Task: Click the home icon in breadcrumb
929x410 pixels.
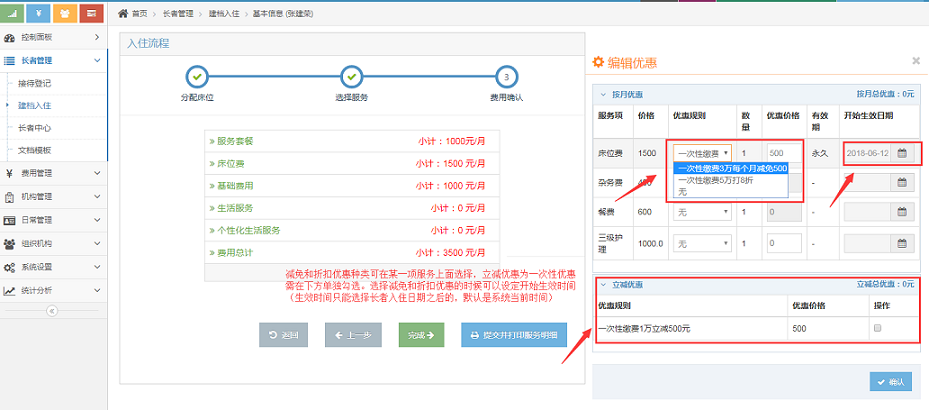Action: point(123,14)
